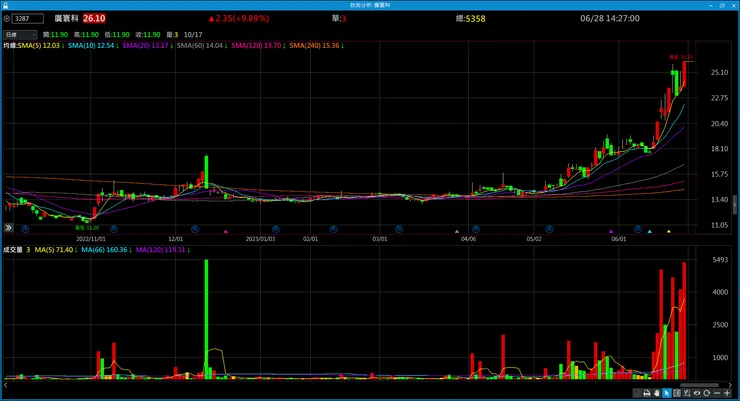Click the refresh circle icon
Screen dimensions: 740x401
click(706, 393)
